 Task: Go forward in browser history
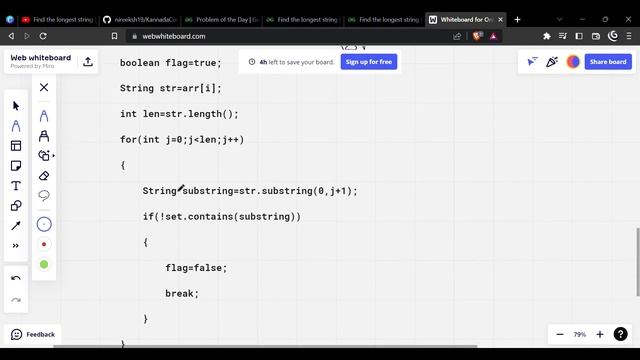(x=27, y=36)
